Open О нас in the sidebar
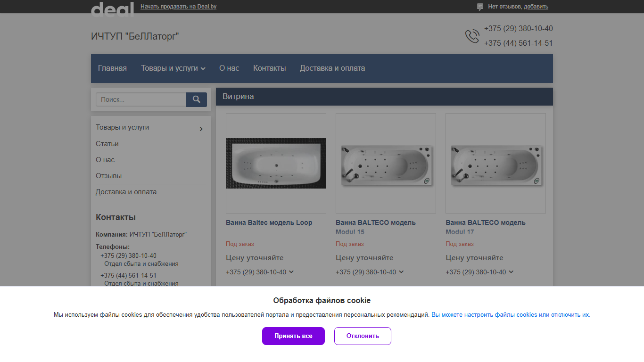Image resolution: width=644 pixels, height=362 pixels. 105,160
